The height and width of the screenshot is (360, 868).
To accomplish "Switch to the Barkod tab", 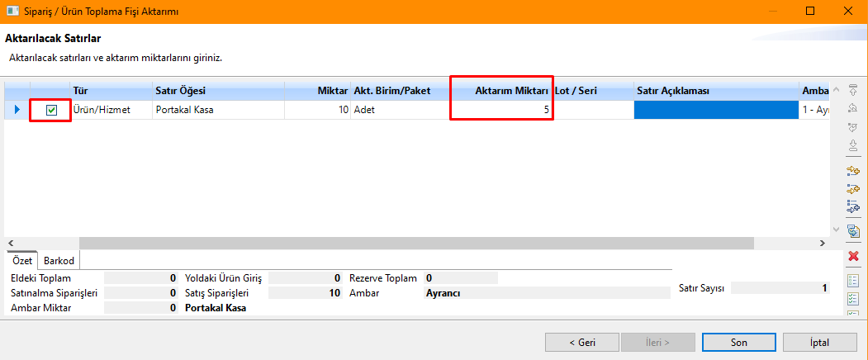I will pyautogui.click(x=59, y=261).
